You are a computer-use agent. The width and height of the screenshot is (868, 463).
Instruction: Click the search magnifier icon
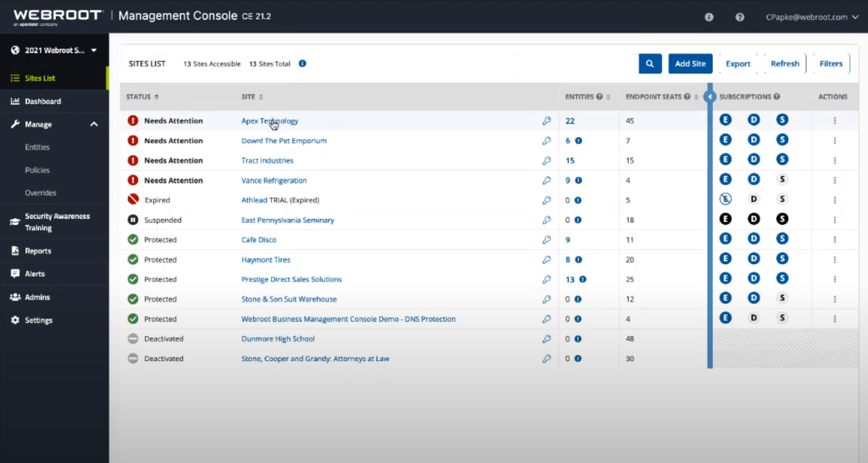(650, 64)
